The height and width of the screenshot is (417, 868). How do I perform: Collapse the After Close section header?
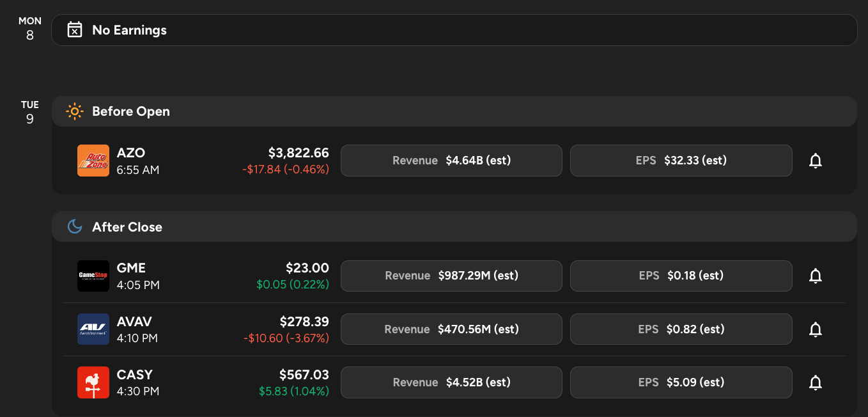pyautogui.click(x=454, y=227)
